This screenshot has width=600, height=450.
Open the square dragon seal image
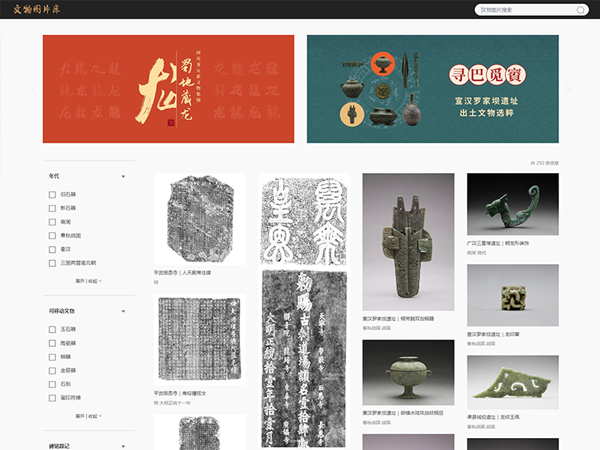tap(512, 294)
